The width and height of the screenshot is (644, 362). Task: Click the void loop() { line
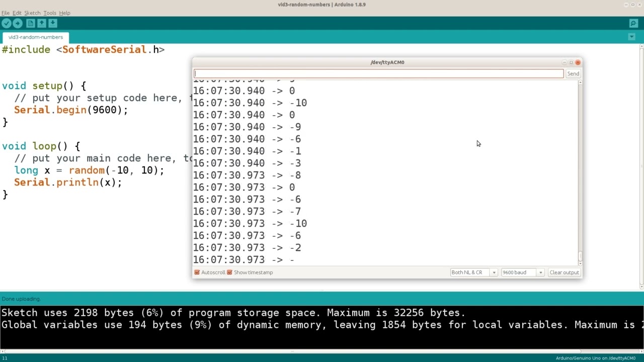tap(41, 146)
